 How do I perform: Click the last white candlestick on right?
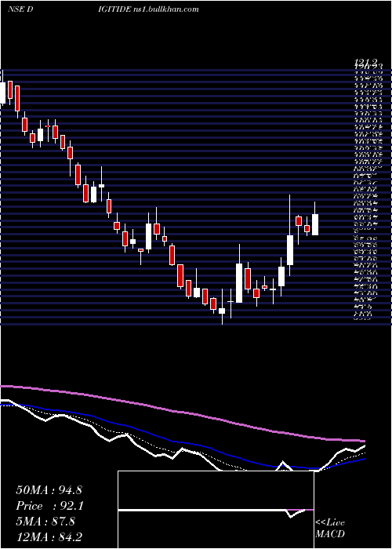[315, 224]
